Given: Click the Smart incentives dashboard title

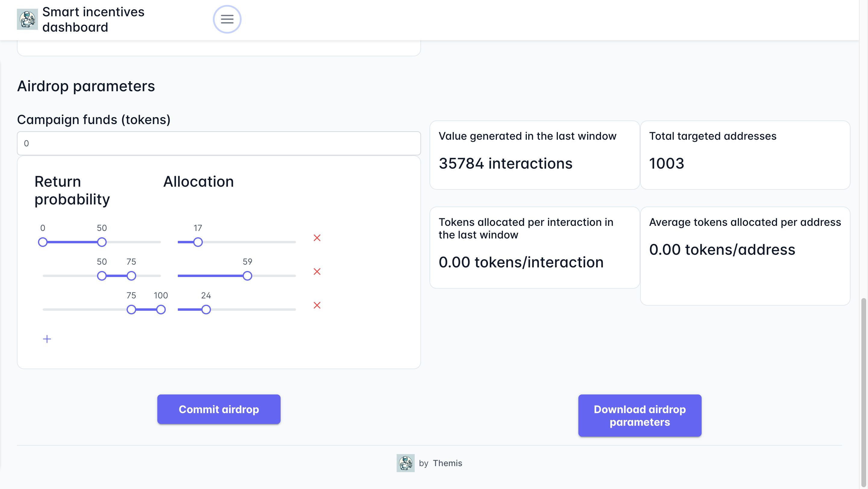Looking at the screenshot, I should (x=93, y=20).
